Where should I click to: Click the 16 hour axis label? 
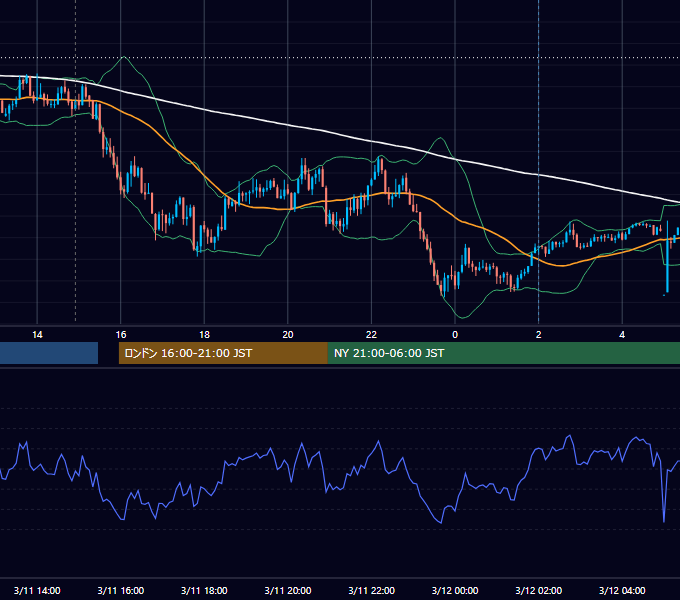click(x=121, y=335)
